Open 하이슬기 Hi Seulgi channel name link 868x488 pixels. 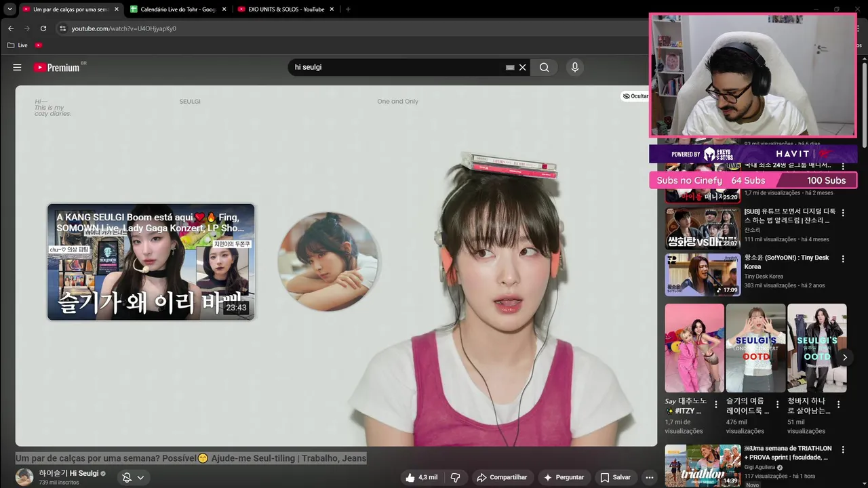point(68,473)
